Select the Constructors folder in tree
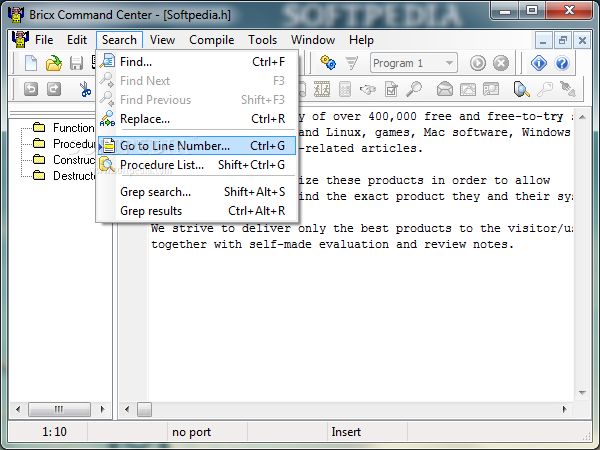This screenshot has width=600, height=450. 64,160
